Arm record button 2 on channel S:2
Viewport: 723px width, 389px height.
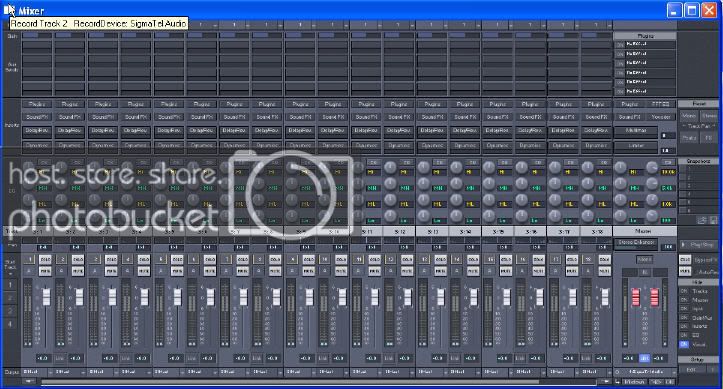[62, 260]
